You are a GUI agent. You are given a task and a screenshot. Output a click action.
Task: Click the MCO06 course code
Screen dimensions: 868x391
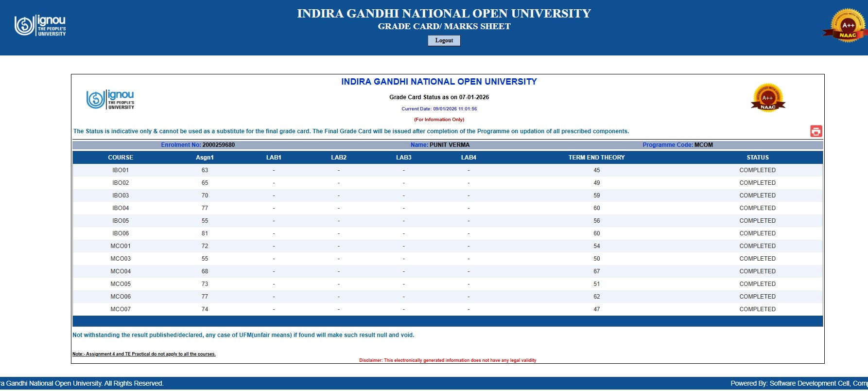pos(121,297)
